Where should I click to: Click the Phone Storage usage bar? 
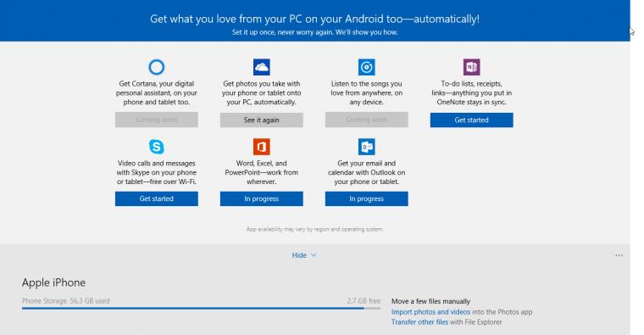[x=202, y=308]
